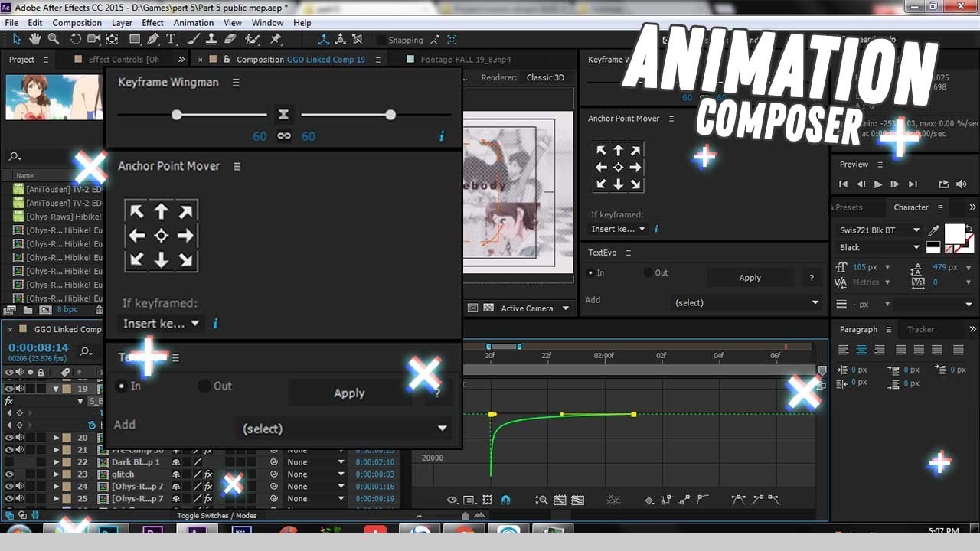Click left arrow in enlarged Anchor Point Mover

pos(137,236)
